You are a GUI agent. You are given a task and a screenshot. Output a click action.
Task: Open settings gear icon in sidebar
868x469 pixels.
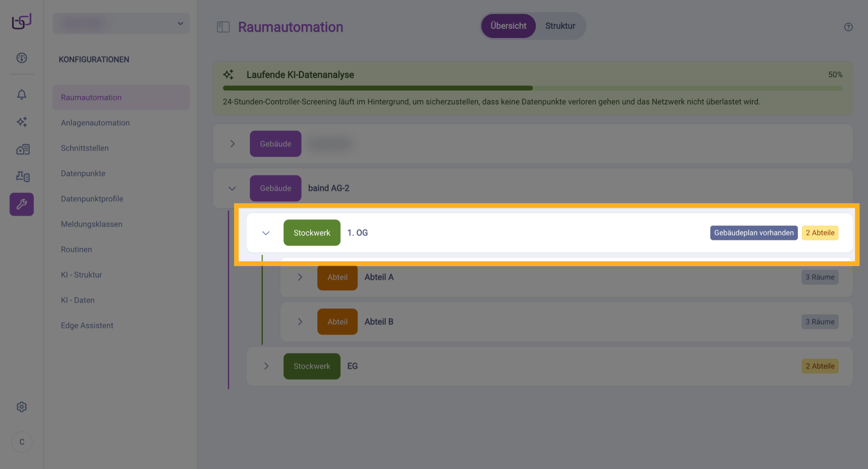pyautogui.click(x=22, y=407)
